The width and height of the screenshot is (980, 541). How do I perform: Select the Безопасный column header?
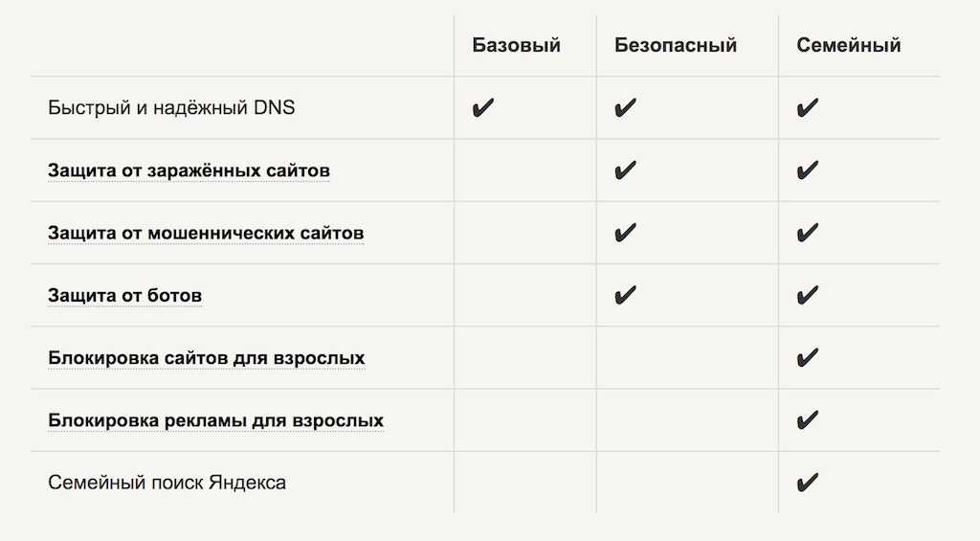pyautogui.click(x=676, y=45)
